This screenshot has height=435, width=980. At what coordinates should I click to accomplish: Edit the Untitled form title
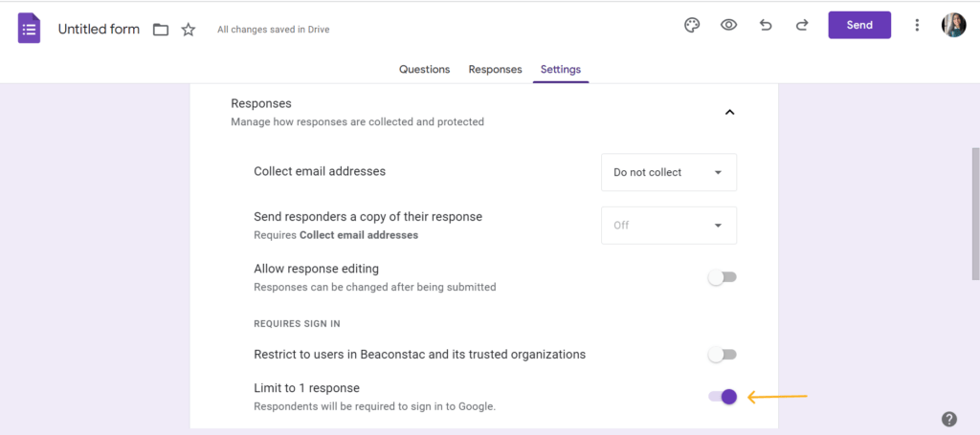[x=99, y=30]
